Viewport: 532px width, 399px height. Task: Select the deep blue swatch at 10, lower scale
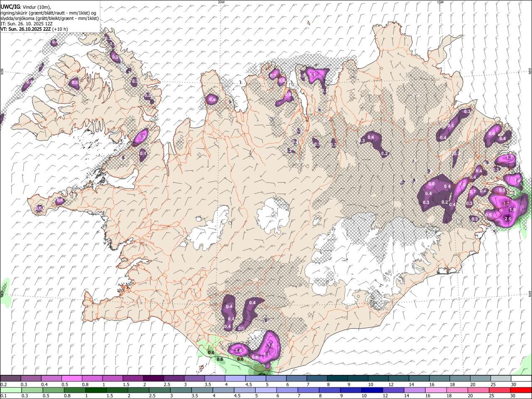coord(372,390)
